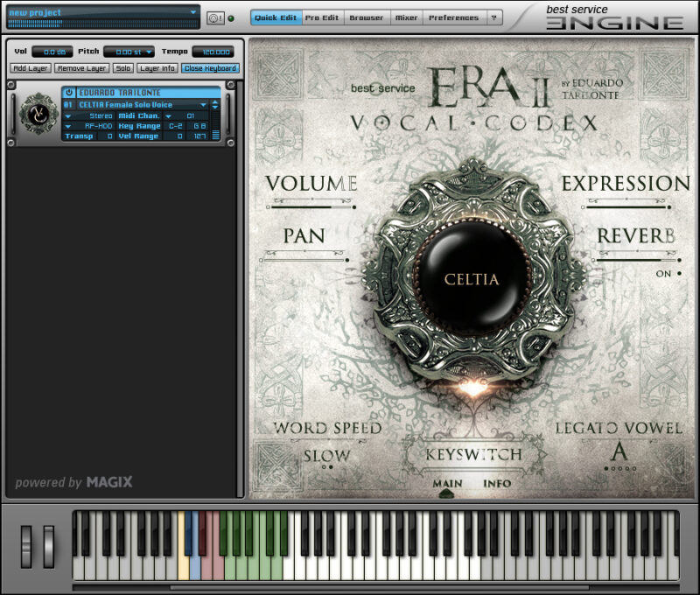Click the ERA II layer logo thumbnail
Screen dimensions: 700x595
pos(38,114)
